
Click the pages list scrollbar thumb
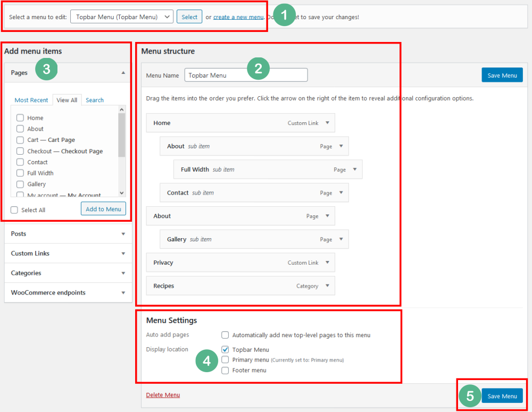[x=122, y=135]
